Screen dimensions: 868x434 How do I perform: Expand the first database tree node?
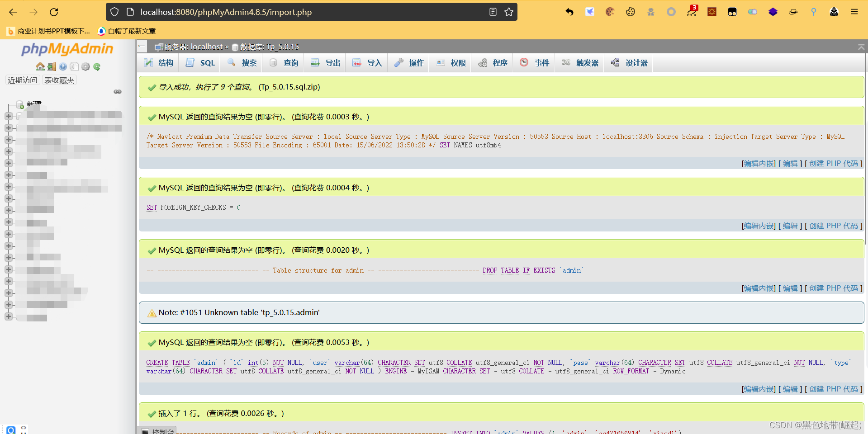[x=8, y=116]
